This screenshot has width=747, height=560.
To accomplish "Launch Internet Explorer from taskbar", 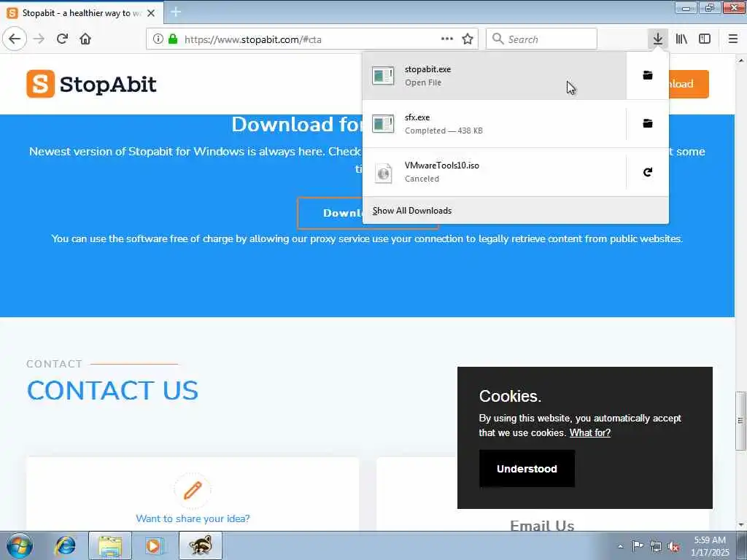I will click(65, 545).
